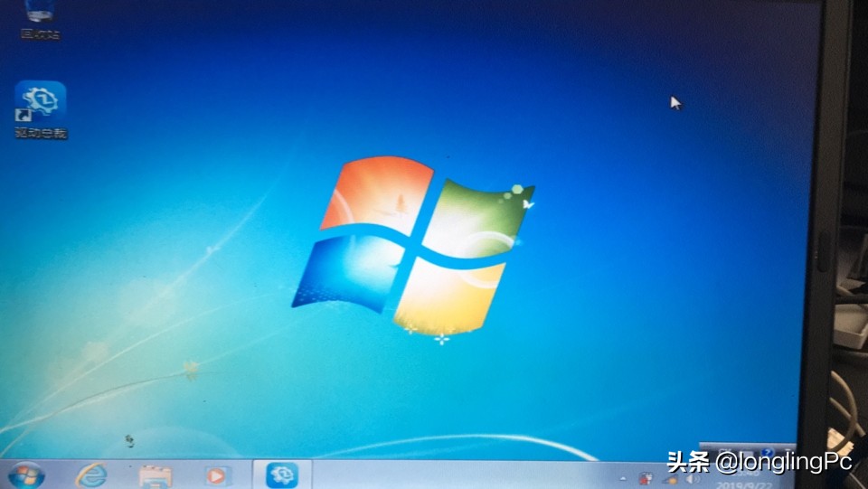
Task: Show hidden tray icons arrow
Action: [x=623, y=479]
